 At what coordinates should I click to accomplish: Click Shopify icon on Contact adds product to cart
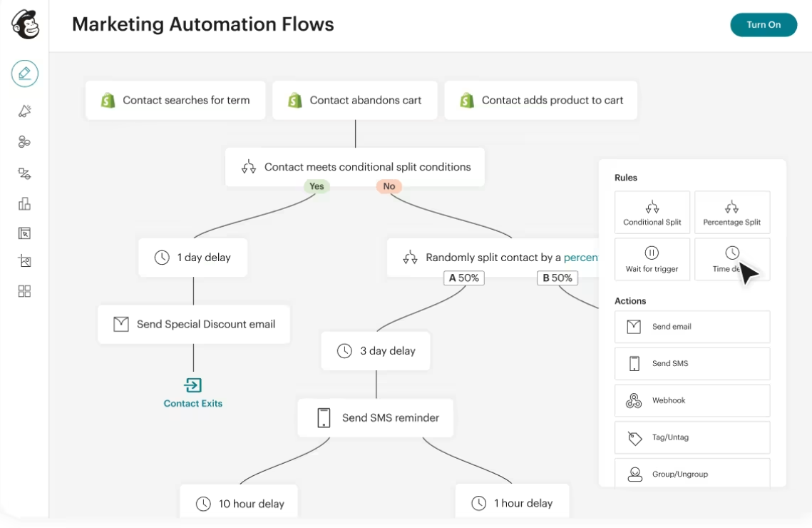pos(466,101)
